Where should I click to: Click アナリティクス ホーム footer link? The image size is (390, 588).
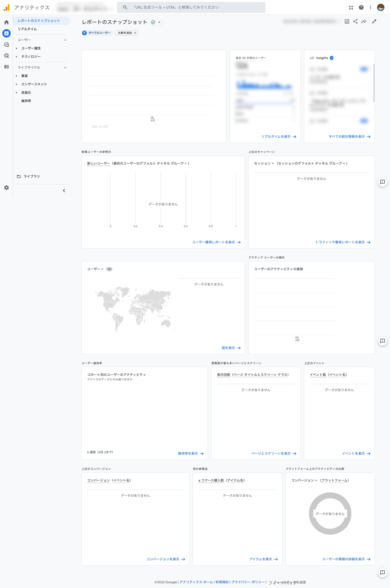[x=196, y=582]
